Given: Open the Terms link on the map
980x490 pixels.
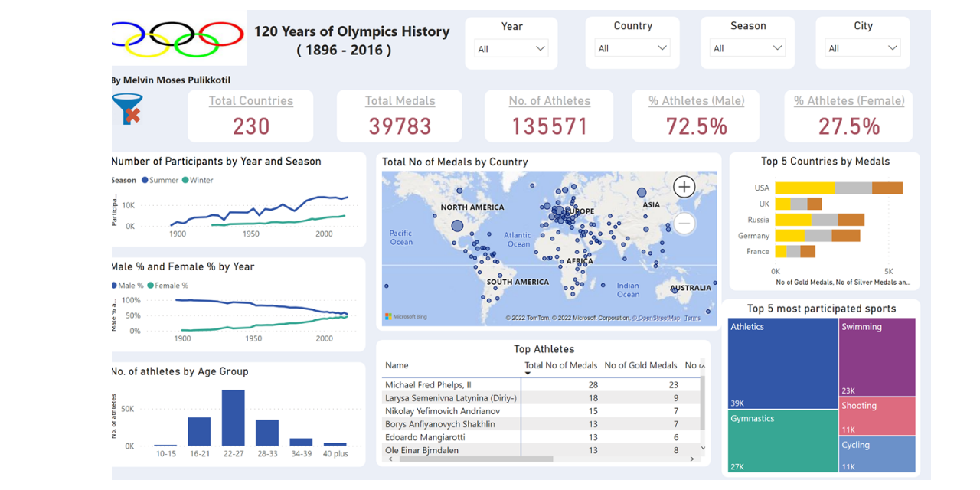Looking at the screenshot, I should [691, 318].
